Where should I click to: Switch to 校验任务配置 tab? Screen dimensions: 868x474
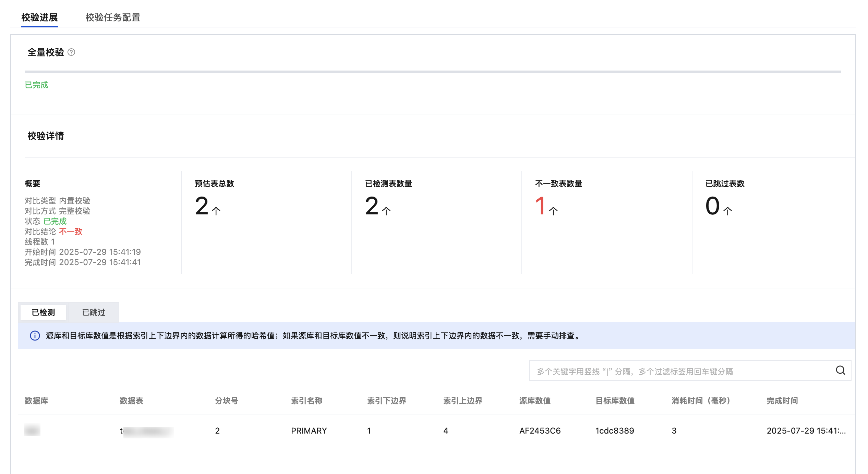coord(113,17)
